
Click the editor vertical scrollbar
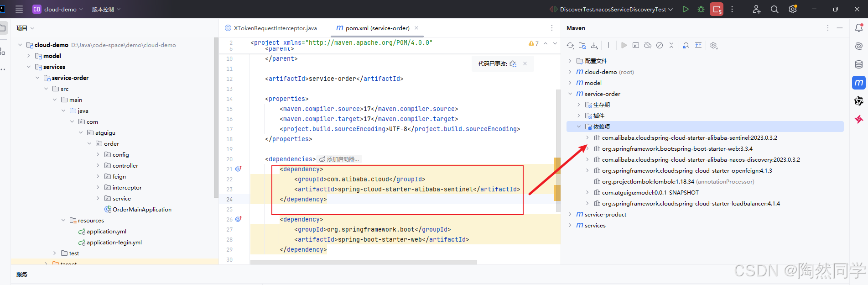(x=558, y=151)
